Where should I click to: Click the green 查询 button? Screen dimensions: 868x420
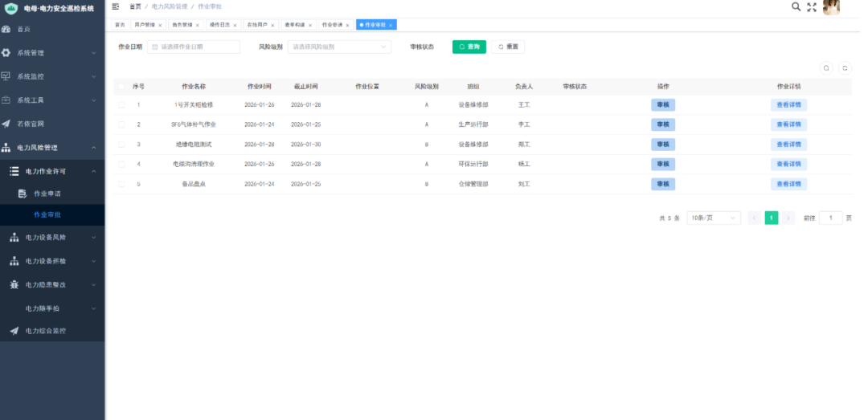(469, 47)
